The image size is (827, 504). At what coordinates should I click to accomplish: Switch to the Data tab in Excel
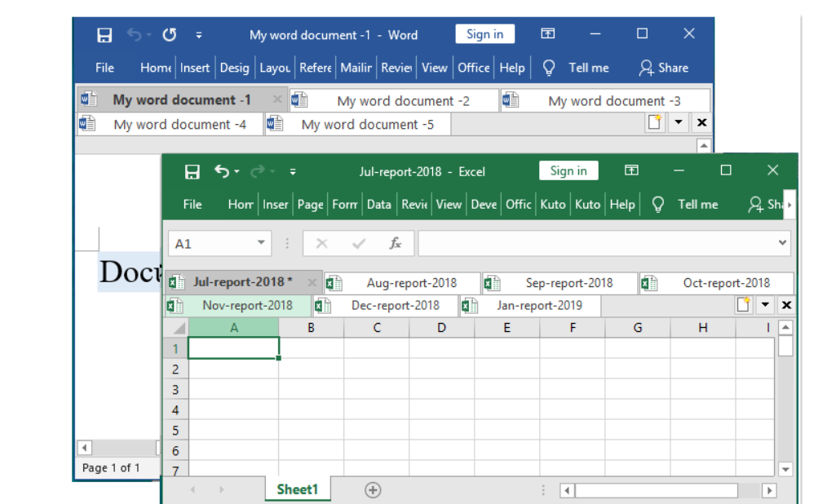(379, 205)
